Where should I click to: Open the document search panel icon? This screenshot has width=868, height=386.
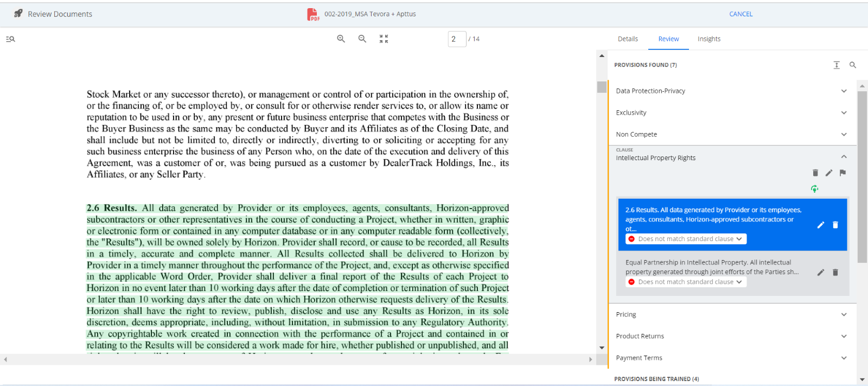click(10, 39)
